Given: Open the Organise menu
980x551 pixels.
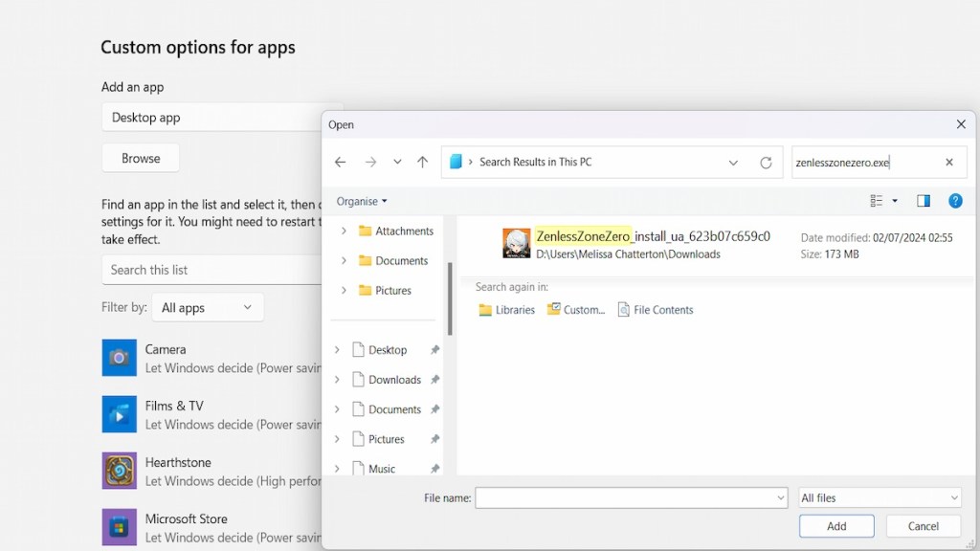Looking at the screenshot, I should click(x=362, y=201).
